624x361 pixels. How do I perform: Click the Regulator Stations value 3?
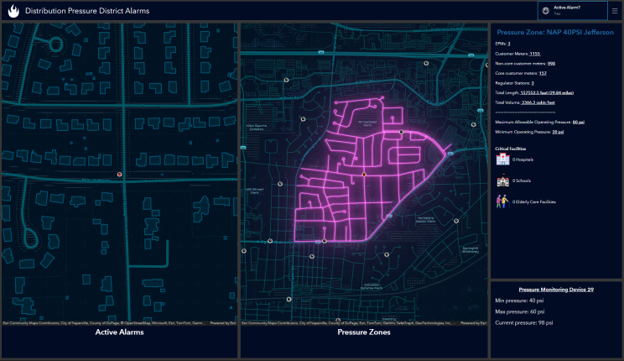(x=532, y=83)
